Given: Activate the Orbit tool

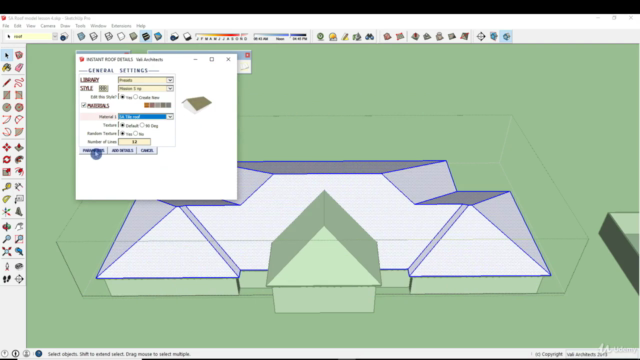Looking at the screenshot, I should pyautogui.click(x=7, y=227).
